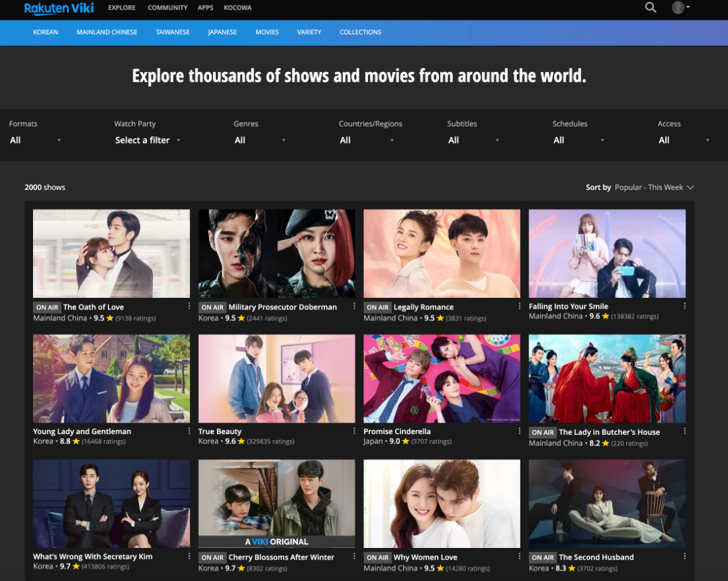Open the Watch Party filter selector
Viewport: 728px width, 581px height.
coord(148,140)
